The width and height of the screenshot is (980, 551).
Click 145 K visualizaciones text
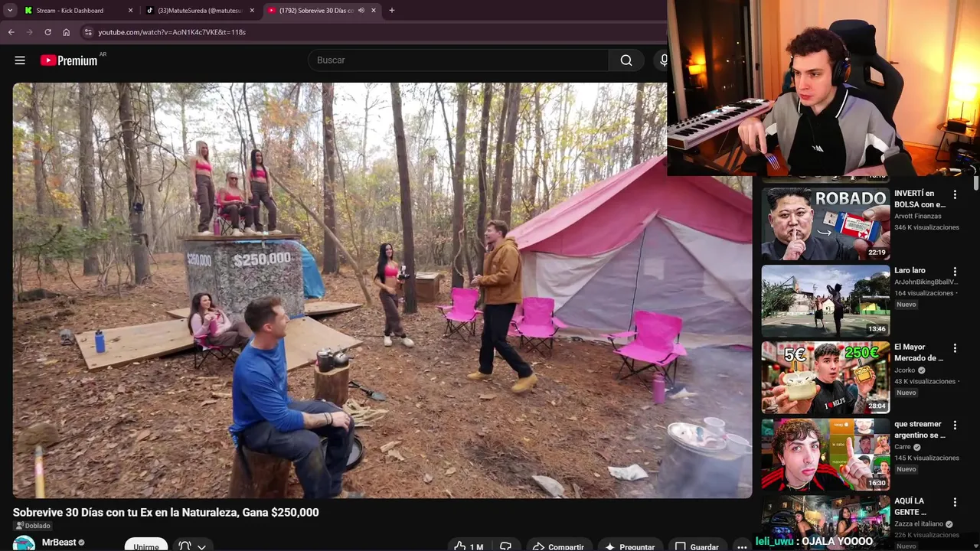point(926,458)
